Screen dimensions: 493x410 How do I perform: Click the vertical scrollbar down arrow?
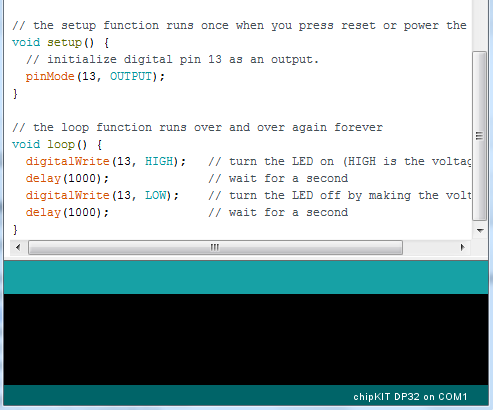click(x=480, y=230)
